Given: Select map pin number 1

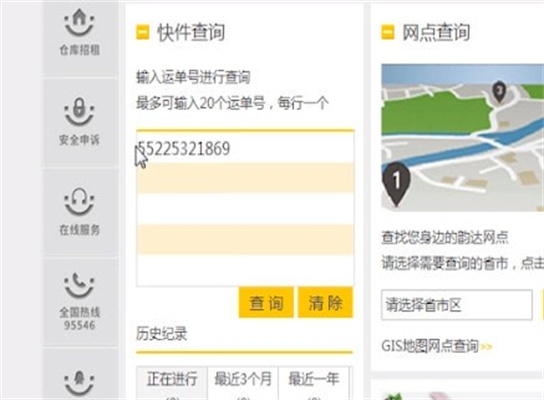Looking at the screenshot, I should click(x=396, y=184).
